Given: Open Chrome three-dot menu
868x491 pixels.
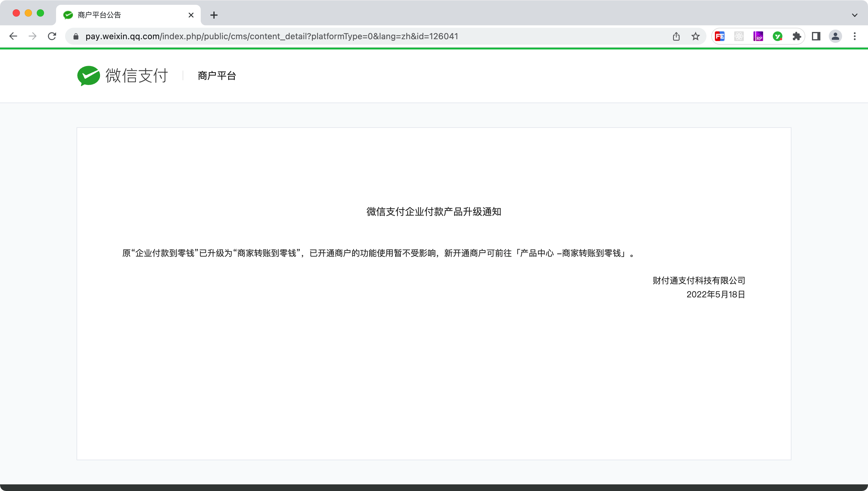Looking at the screenshot, I should coord(854,36).
